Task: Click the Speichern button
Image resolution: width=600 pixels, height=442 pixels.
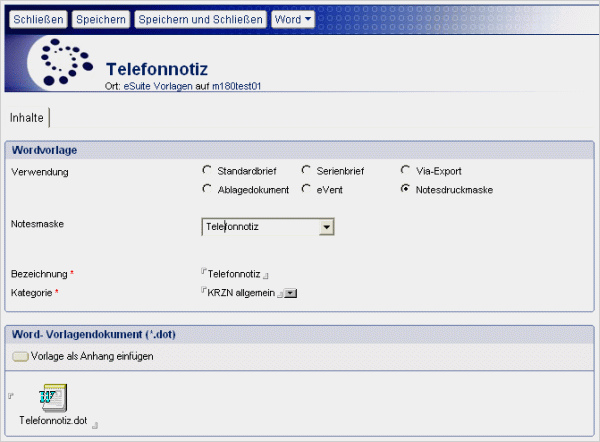Action: point(101,19)
